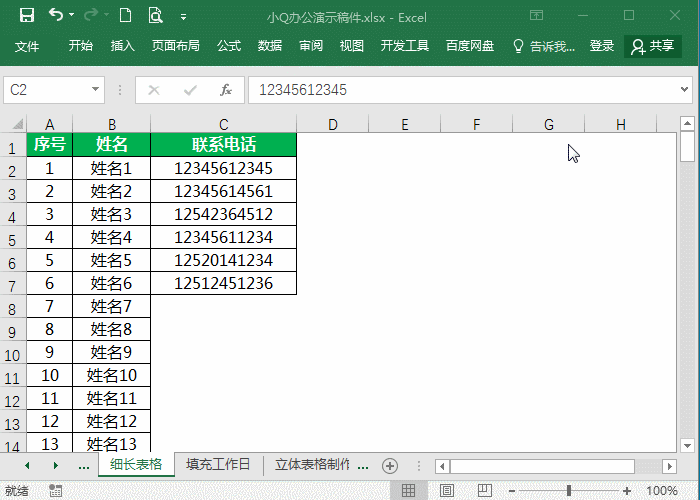This screenshot has height=500, width=700.
Task: Click the New blank workbook icon
Action: (126, 15)
